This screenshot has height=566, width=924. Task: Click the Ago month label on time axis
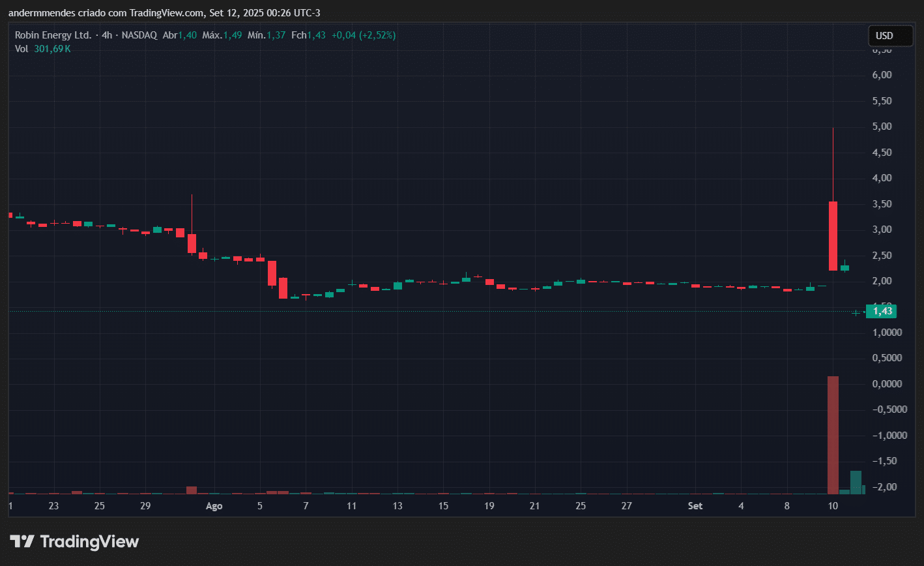pos(214,506)
